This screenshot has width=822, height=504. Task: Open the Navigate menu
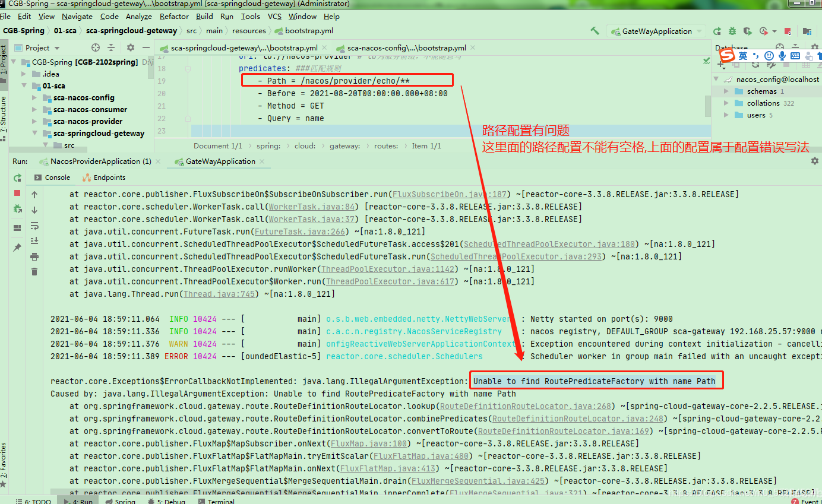coord(77,17)
